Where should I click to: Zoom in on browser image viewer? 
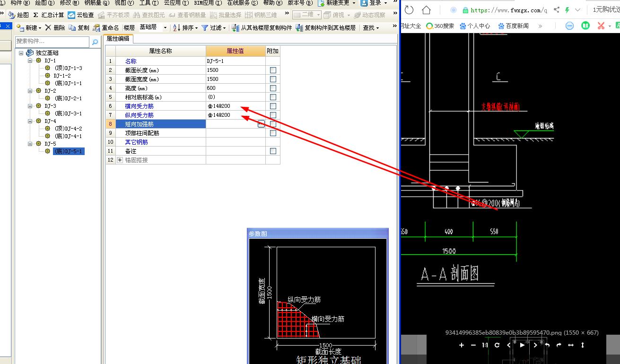point(462,345)
